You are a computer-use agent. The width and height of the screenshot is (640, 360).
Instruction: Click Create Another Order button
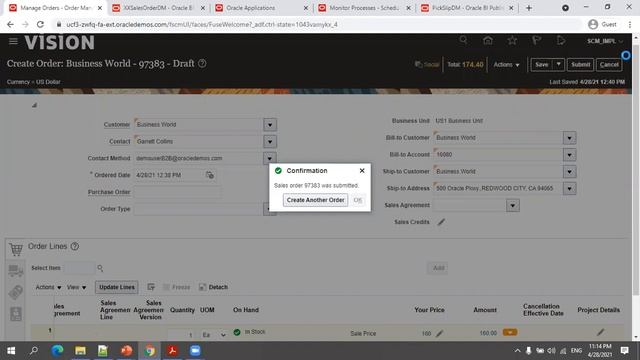(x=316, y=200)
